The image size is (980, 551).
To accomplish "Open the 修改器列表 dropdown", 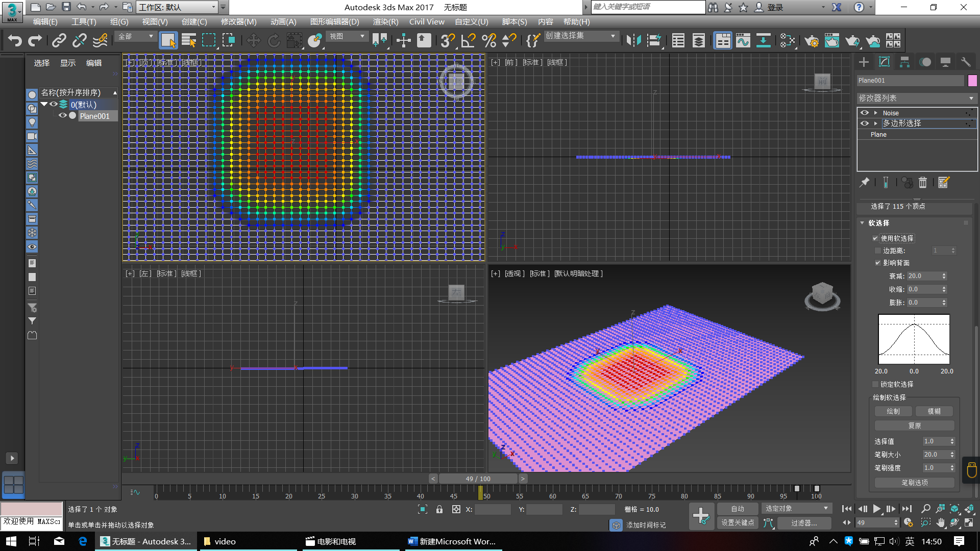I will click(x=916, y=98).
